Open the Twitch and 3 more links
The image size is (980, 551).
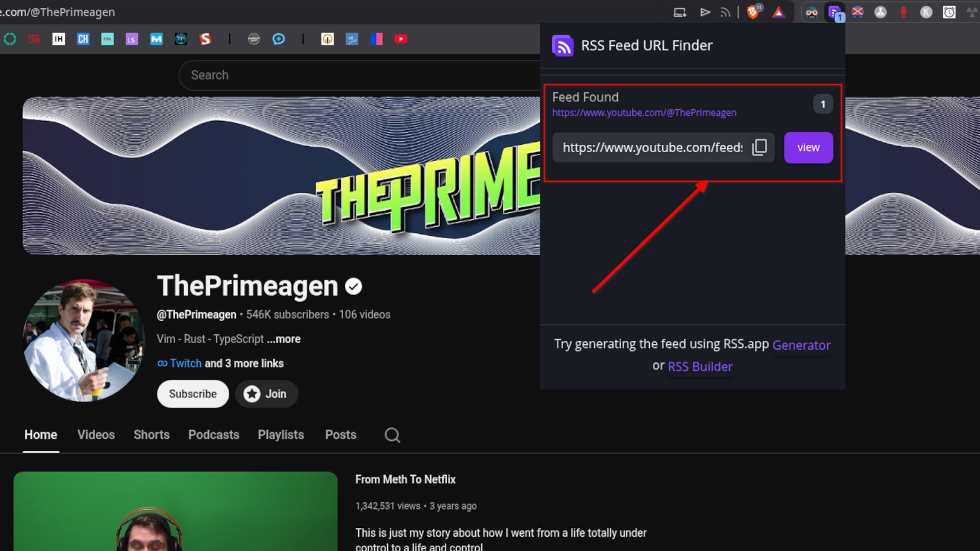pyautogui.click(x=220, y=363)
